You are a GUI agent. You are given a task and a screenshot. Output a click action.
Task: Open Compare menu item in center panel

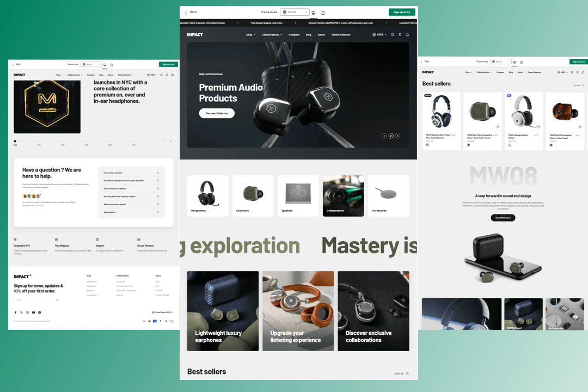click(x=294, y=34)
